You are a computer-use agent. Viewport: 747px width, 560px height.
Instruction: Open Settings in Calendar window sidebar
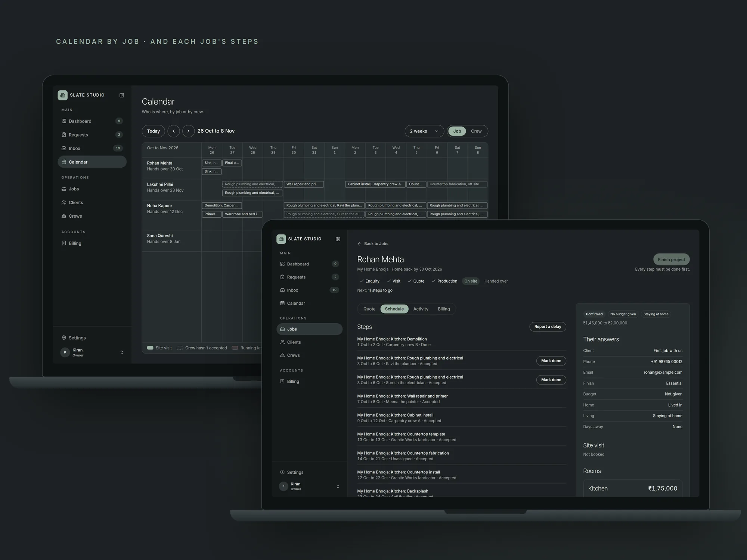click(x=92, y=338)
